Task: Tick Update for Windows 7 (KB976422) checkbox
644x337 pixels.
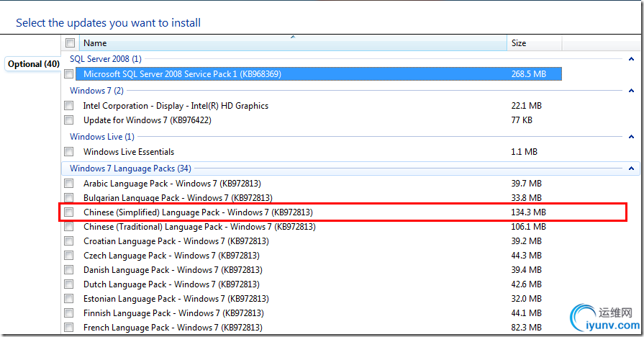Action: pos(69,120)
